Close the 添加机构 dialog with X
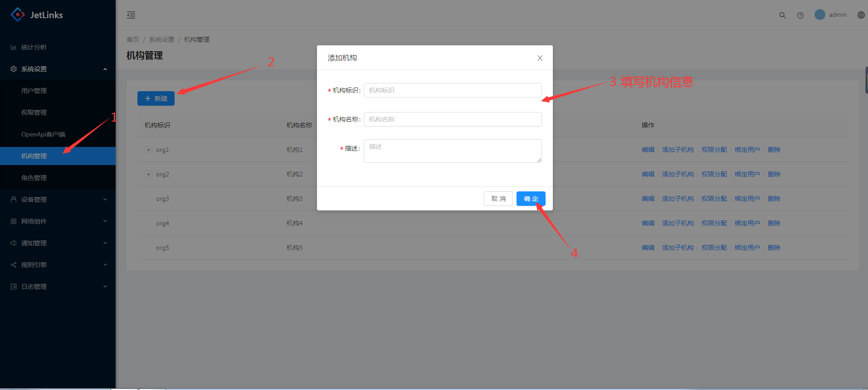 pos(540,58)
